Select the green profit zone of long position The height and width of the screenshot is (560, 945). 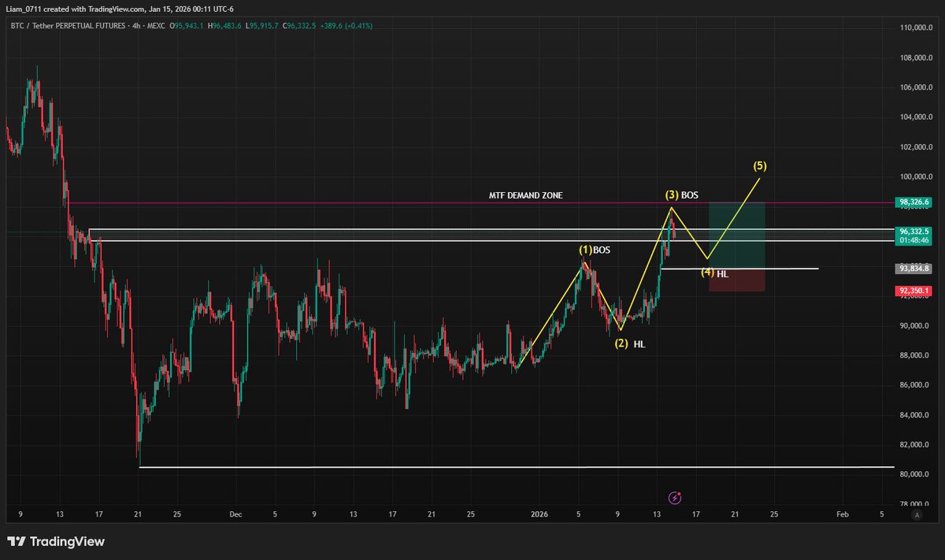tap(737, 235)
